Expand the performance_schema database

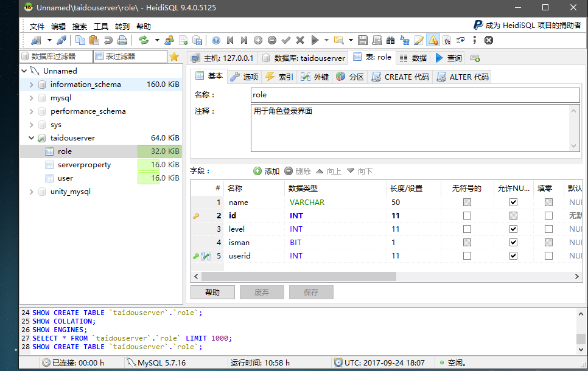[32, 112]
